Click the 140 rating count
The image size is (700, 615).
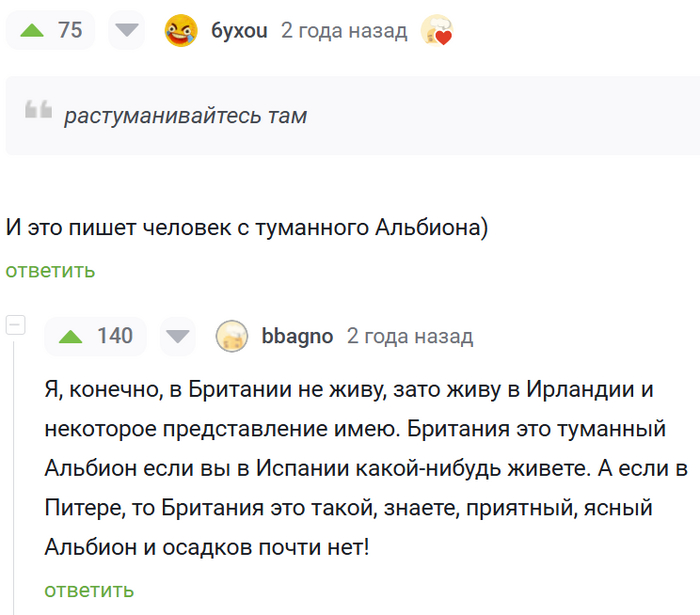[x=115, y=336]
